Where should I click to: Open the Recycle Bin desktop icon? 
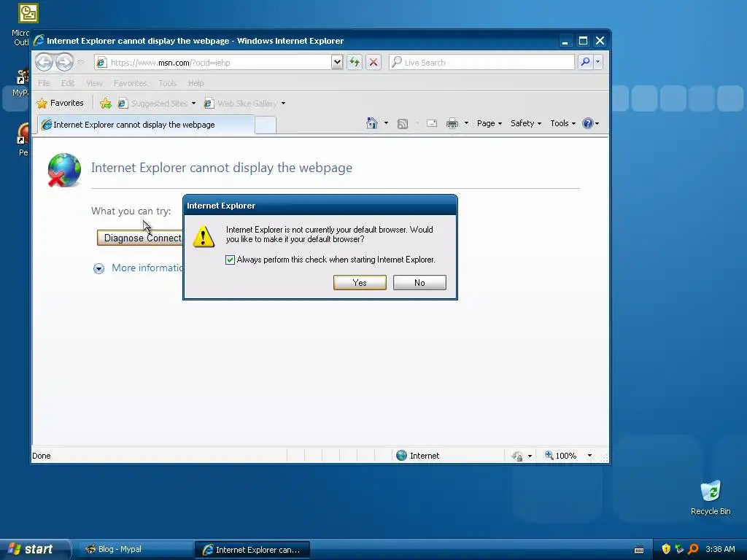click(711, 498)
